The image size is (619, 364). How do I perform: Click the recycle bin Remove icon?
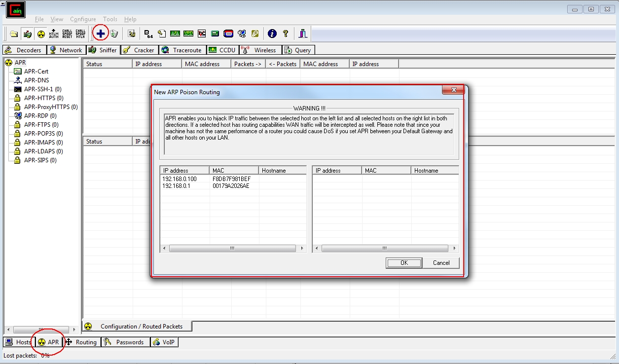point(114,34)
